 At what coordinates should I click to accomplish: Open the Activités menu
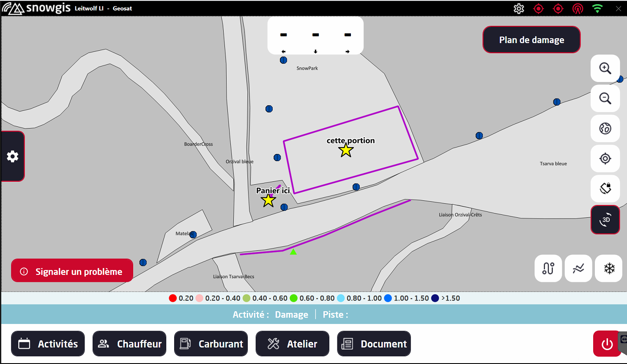48,344
